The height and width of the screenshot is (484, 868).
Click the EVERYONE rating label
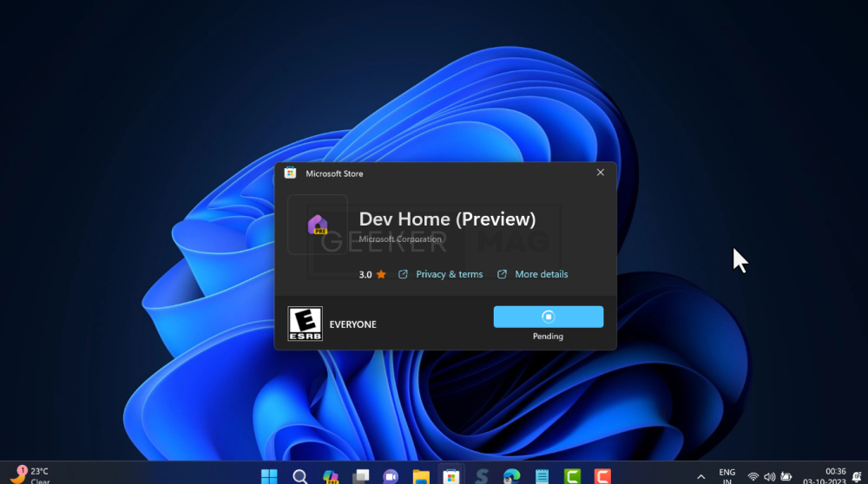click(x=352, y=324)
